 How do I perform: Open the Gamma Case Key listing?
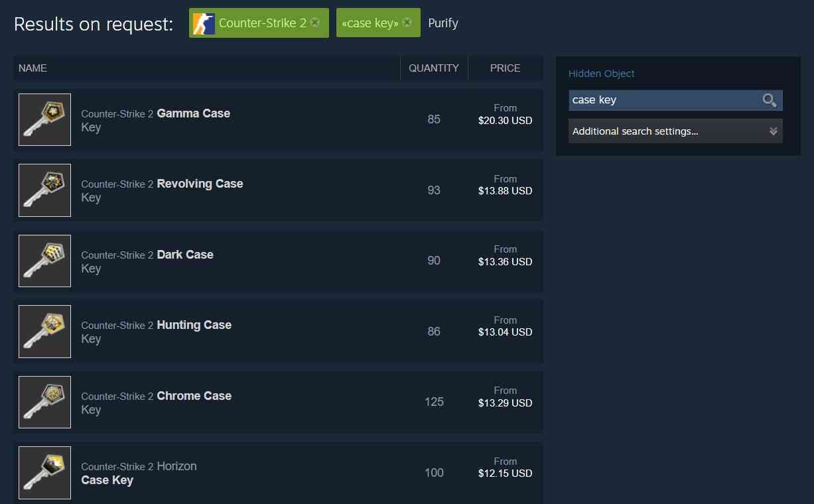(x=193, y=113)
